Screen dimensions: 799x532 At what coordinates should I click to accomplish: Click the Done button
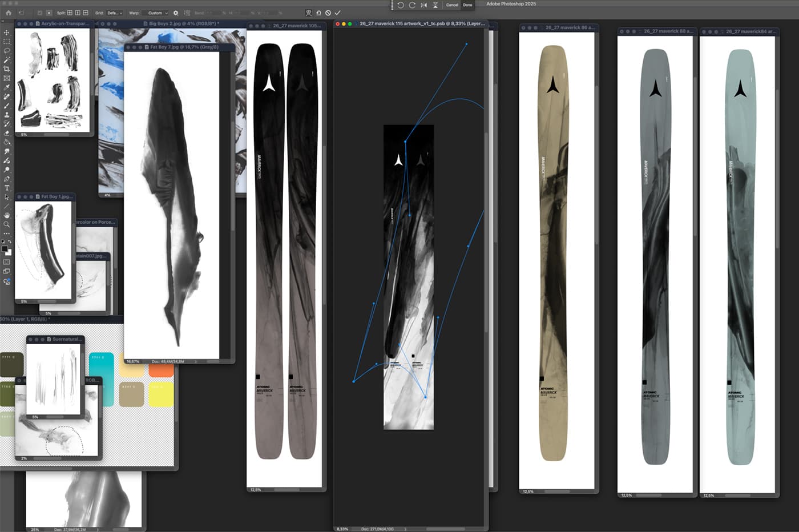coord(467,5)
